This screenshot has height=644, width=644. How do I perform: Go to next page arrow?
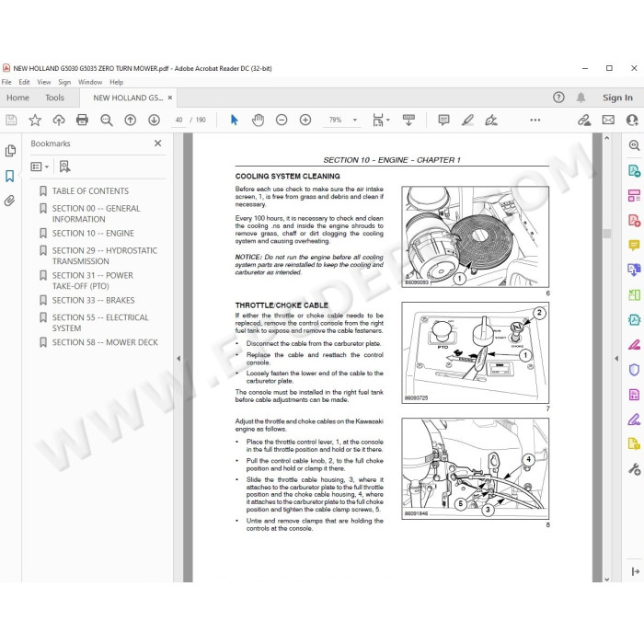coord(154,120)
